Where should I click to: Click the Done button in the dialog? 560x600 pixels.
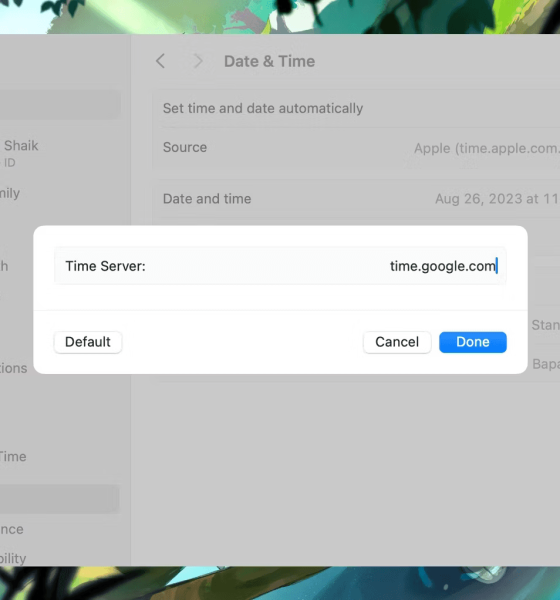point(473,342)
